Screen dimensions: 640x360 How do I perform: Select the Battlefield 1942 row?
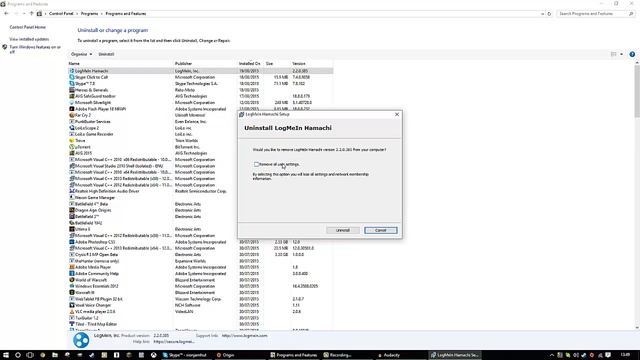coord(200,223)
